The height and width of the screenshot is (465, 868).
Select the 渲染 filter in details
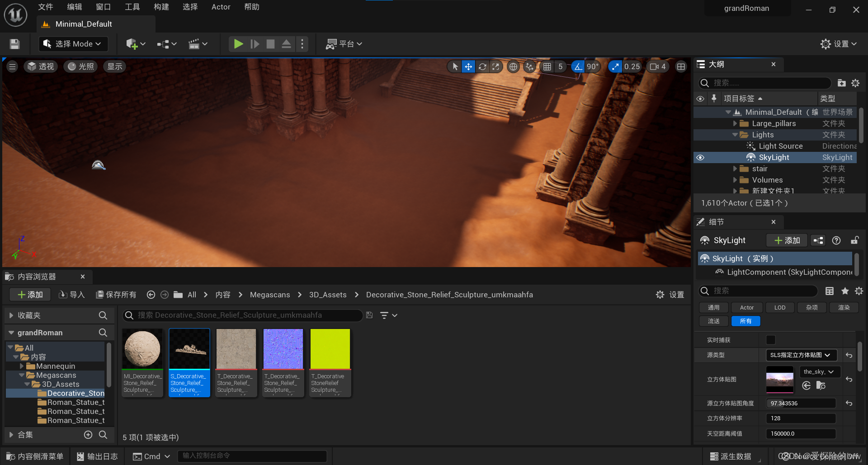click(844, 308)
